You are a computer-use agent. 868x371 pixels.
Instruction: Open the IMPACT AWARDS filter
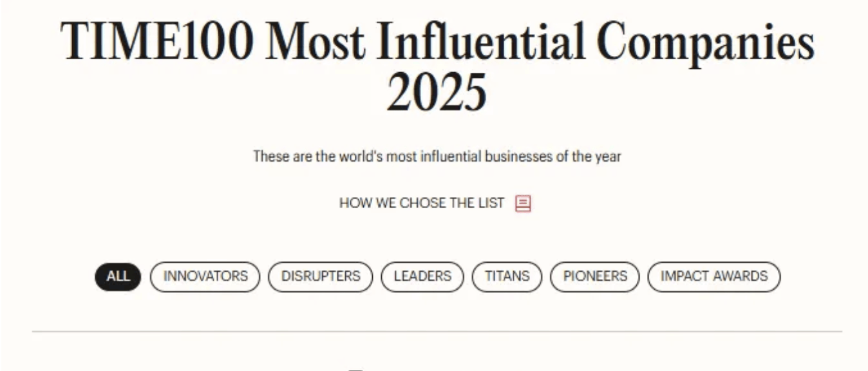(714, 277)
